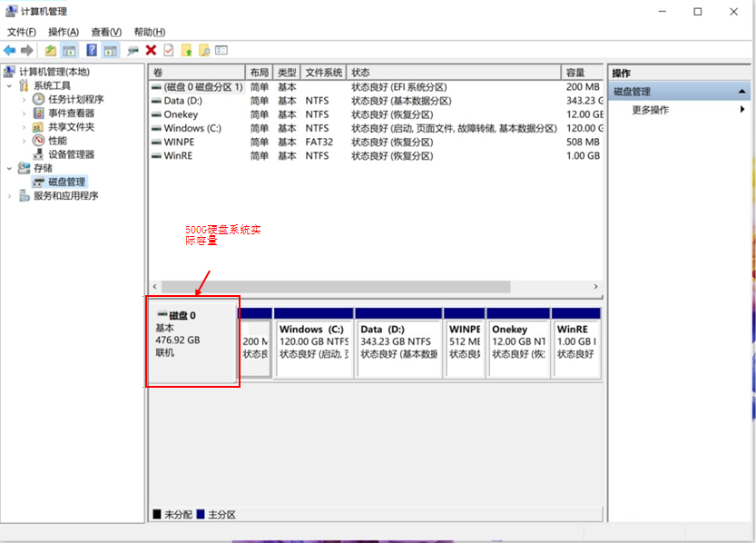Screen dimensions: 756x543
Task: Click the show/hide console tree toolbar icon
Action: pyautogui.click(x=69, y=51)
